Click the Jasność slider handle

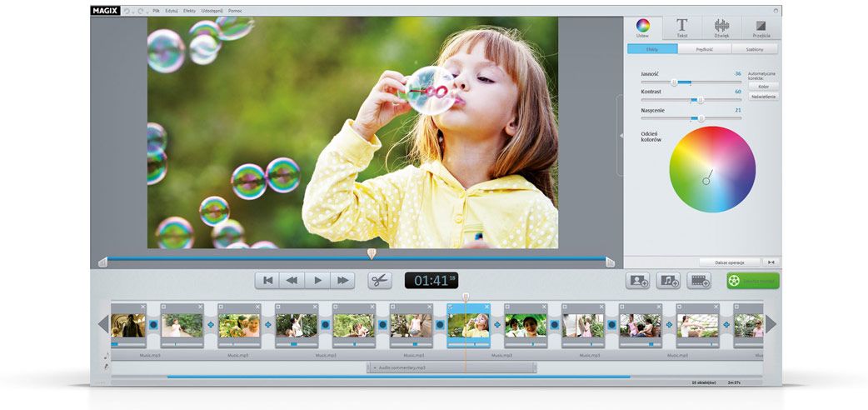point(673,82)
